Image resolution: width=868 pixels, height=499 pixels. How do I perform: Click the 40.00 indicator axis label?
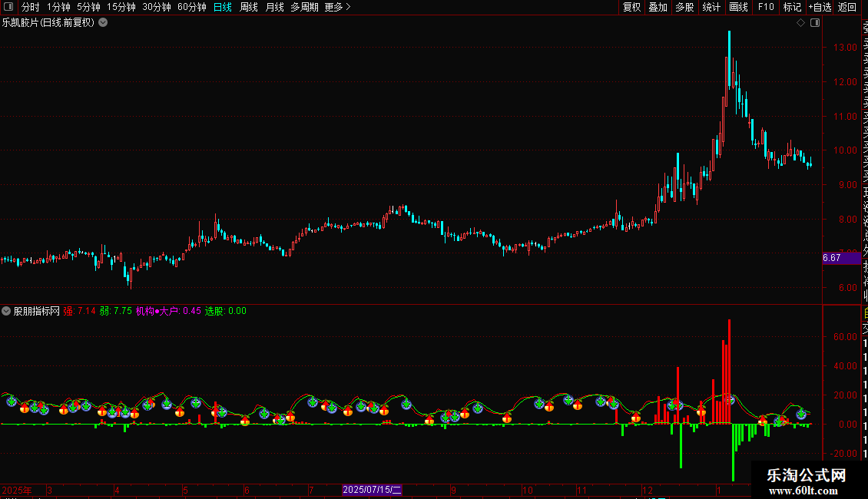[845, 366]
